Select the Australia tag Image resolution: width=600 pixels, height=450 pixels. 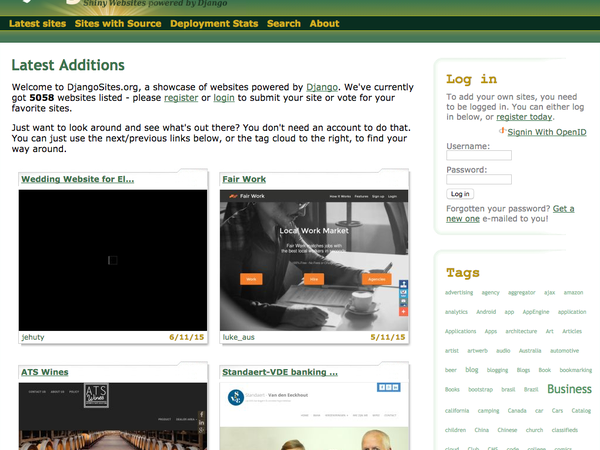coord(530,351)
